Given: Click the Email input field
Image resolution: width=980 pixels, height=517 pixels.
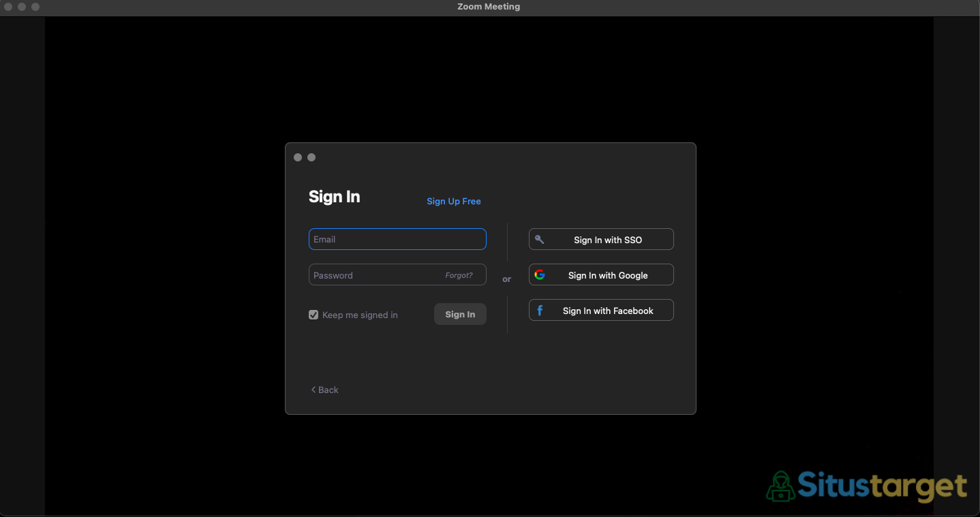Looking at the screenshot, I should (397, 239).
